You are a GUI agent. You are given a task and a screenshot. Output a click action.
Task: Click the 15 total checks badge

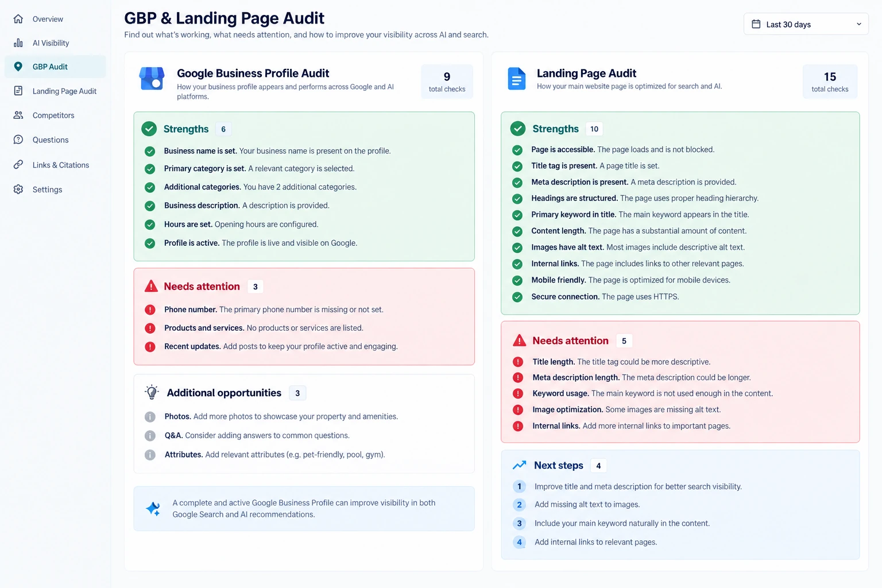click(x=830, y=82)
